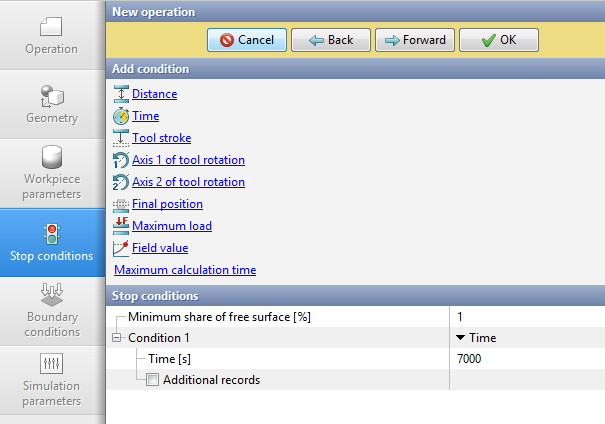Click the Axis 2 rotation icon

pos(121,182)
